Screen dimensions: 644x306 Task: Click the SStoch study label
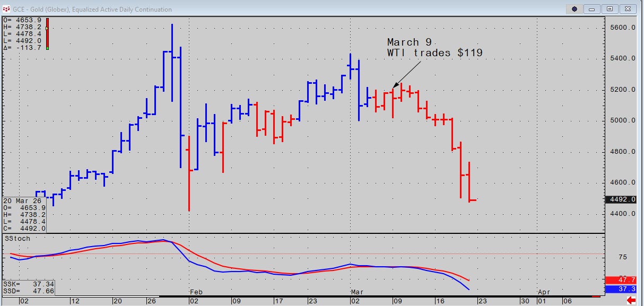pyautogui.click(x=17, y=239)
